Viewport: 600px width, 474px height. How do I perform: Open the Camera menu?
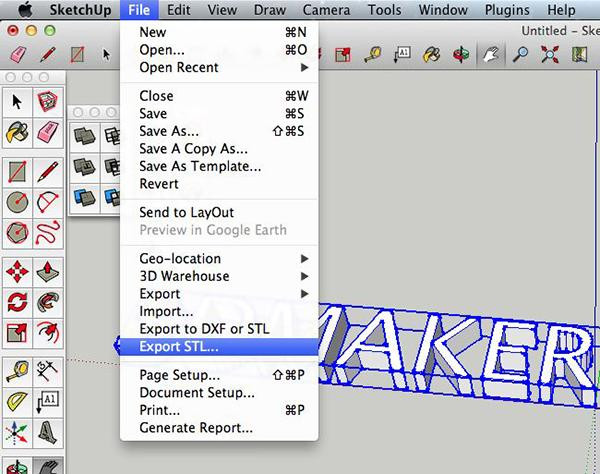[326, 10]
